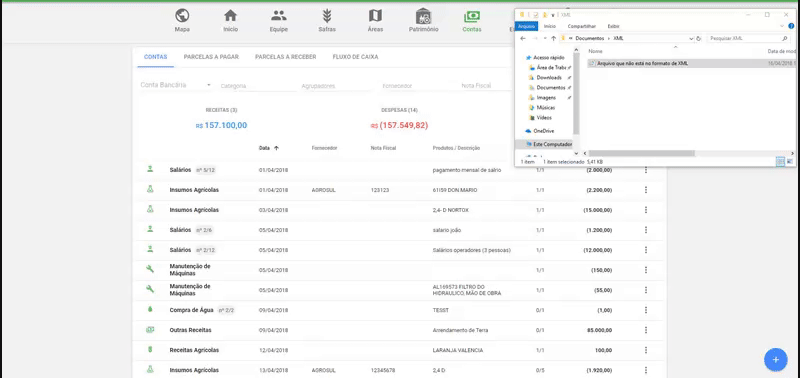
Task: Switch to FLUXO DE CAIXA tab
Action: 355,57
